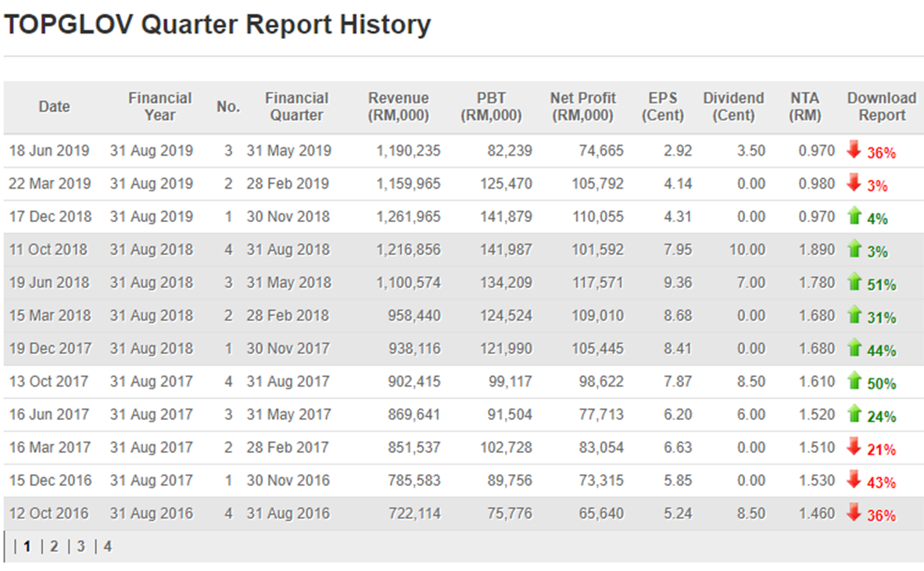
Task: Open the 51% report link for 19 Jun 2018
Action: tap(881, 285)
